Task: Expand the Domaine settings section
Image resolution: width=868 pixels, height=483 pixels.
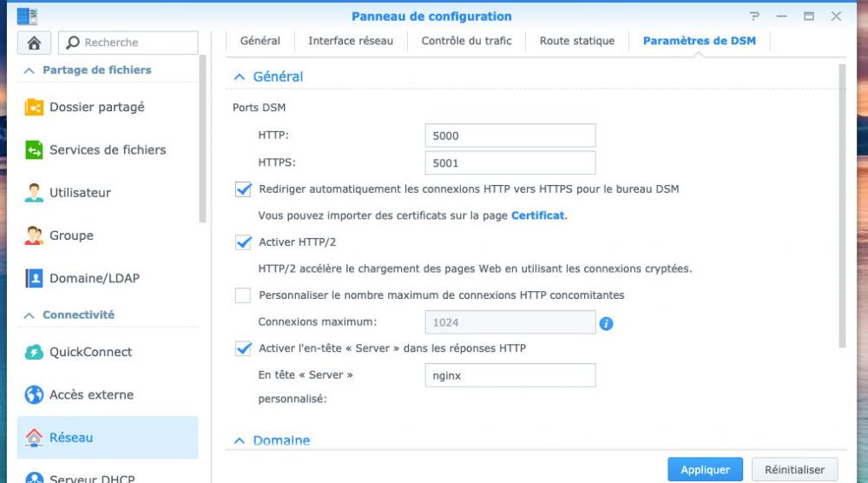Action: [240, 441]
